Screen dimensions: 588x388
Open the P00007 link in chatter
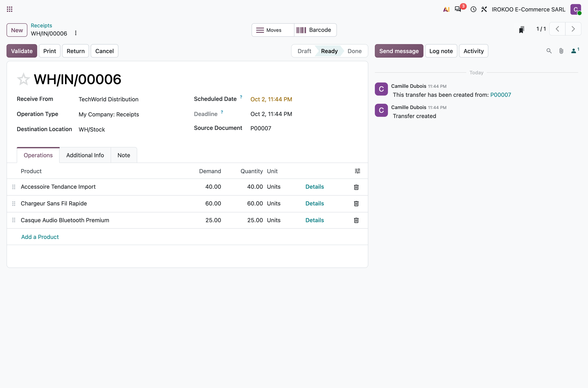click(500, 95)
